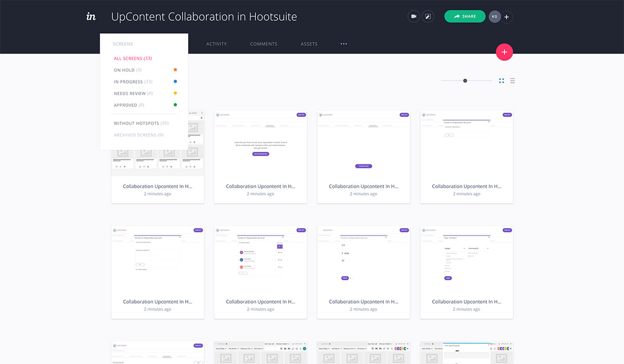The width and height of the screenshot is (624, 364).
Task: Collapse the Screens dropdown header
Action: point(123,44)
